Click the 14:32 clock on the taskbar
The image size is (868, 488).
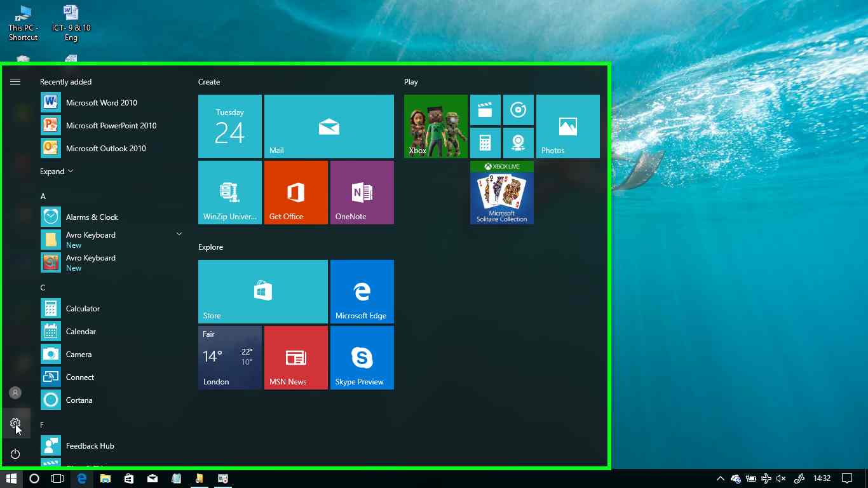coord(822,478)
